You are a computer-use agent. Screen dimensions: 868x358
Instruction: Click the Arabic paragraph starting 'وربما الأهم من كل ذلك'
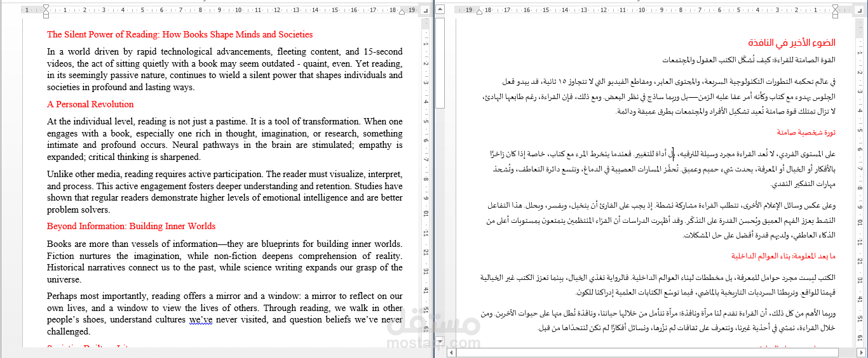pos(657,321)
